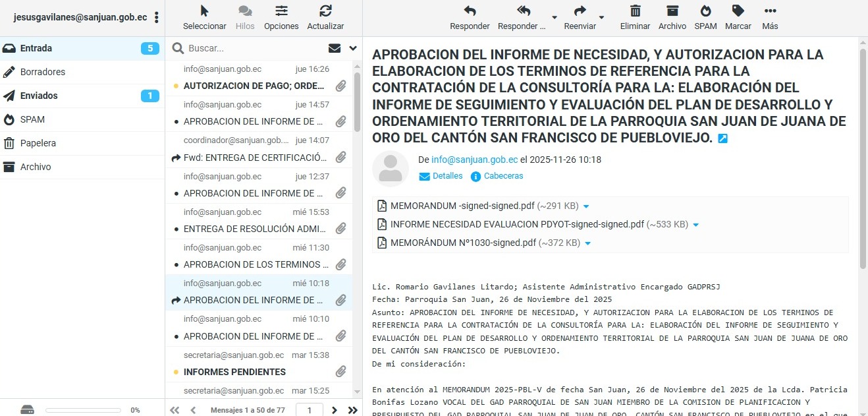Open the Marcar tag icon
This screenshot has height=416, width=868.
738,11
